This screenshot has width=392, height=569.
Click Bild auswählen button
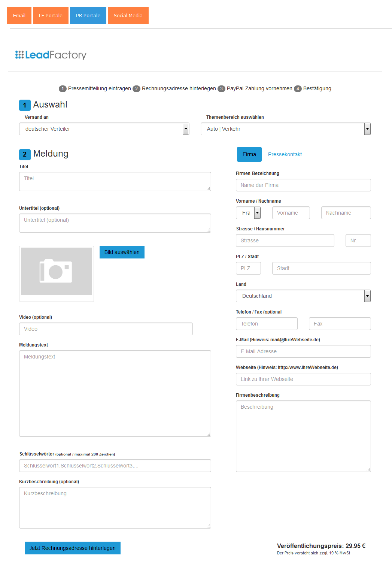[122, 252]
